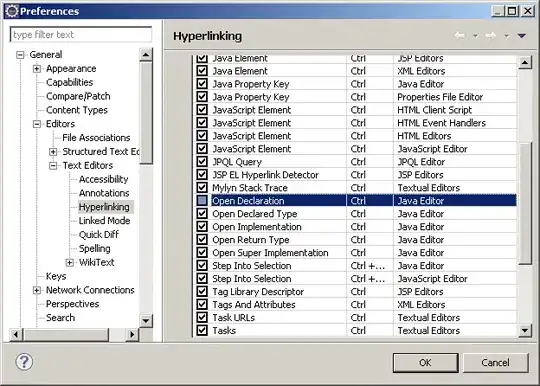Screen dimensions: 540x386
Task: Open the forward history dropdown arrow
Action: click(507, 36)
